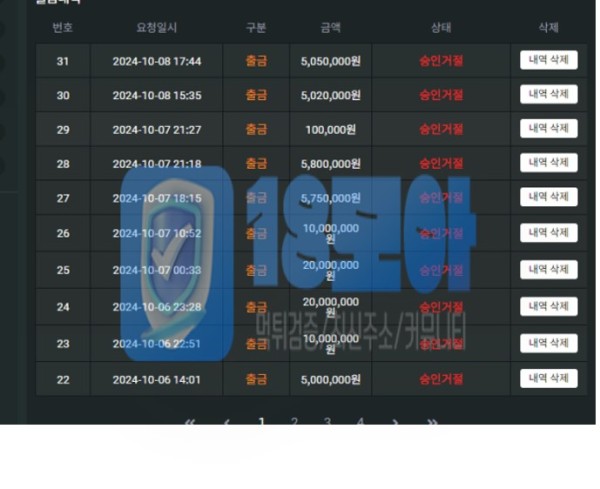Advance to next page arrow
The image size is (600, 489).
[x=395, y=422]
